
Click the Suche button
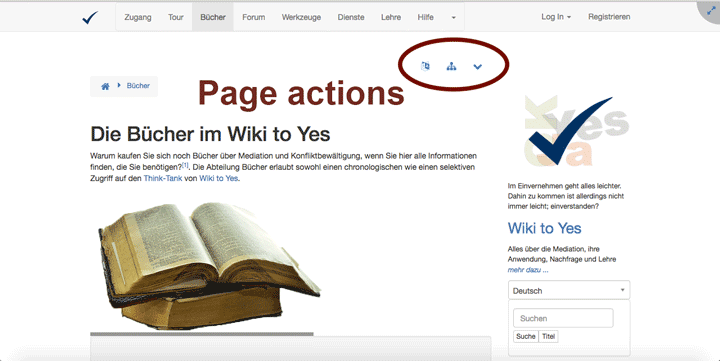point(526,336)
